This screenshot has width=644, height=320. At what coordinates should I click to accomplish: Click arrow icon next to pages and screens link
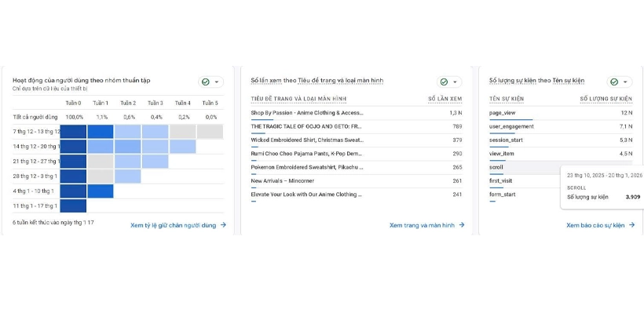point(462,225)
